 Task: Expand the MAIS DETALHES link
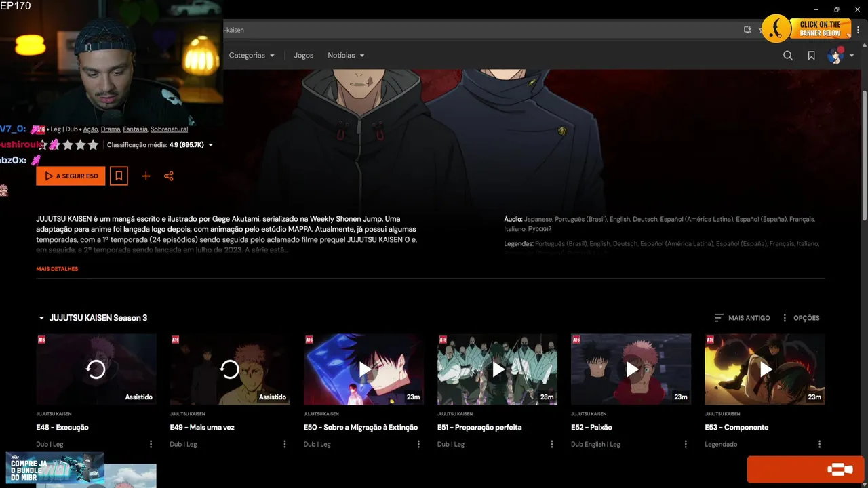pyautogui.click(x=57, y=269)
